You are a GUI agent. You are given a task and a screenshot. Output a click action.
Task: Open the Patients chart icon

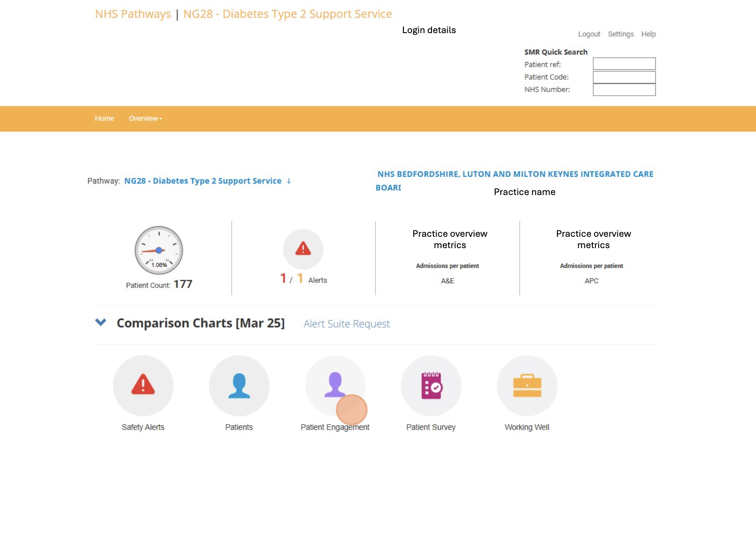[x=239, y=385]
